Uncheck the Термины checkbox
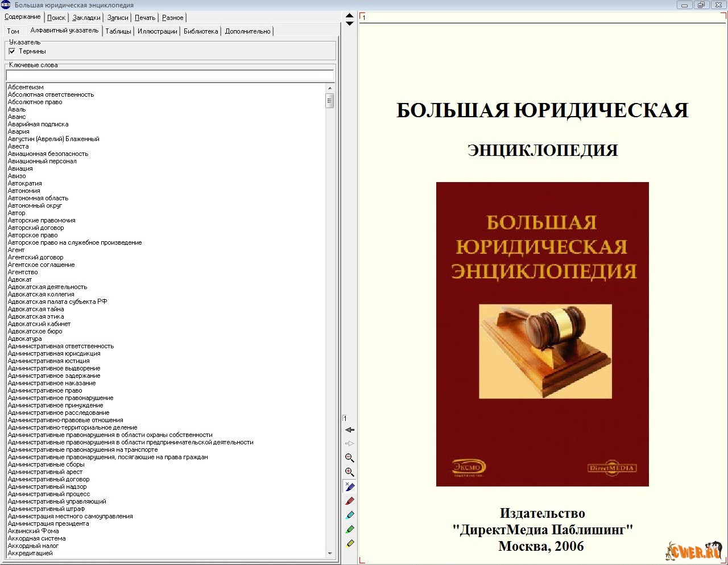The height and width of the screenshot is (565, 728). (x=12, y=51)
